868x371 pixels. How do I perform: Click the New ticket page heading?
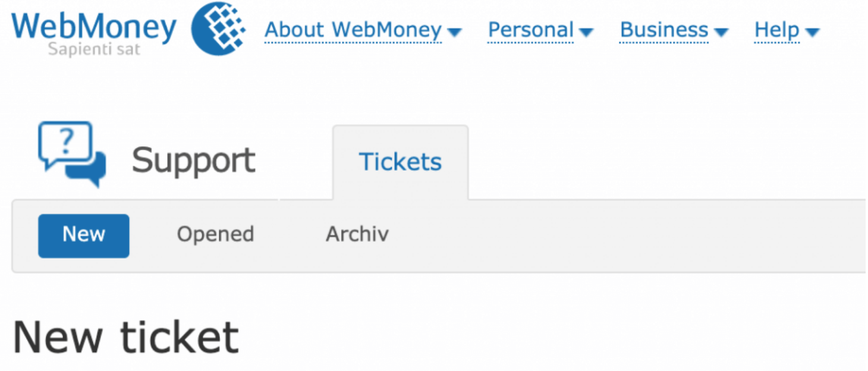click(x=125, y=338)
